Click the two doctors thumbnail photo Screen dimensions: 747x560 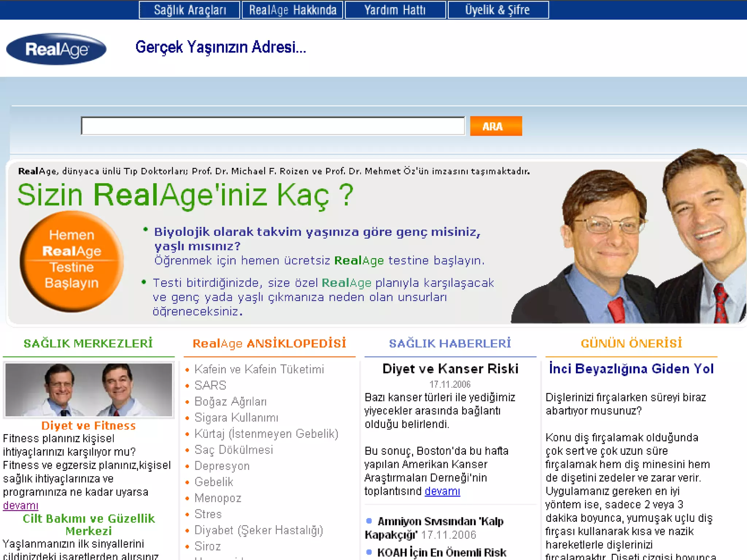[x=89, y=389]
